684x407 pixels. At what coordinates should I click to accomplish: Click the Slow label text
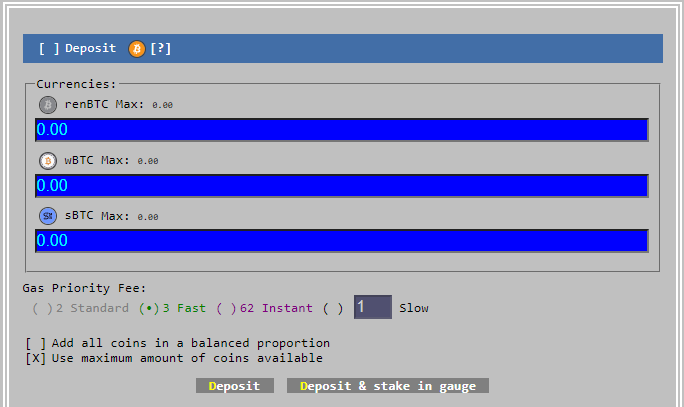[414, 308]
